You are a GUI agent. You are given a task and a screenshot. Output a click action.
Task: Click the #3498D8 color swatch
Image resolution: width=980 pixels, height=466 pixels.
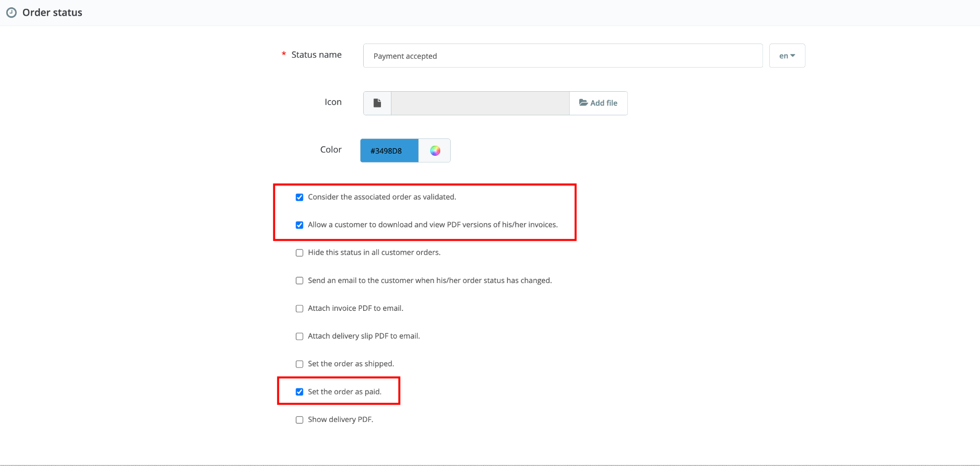(x=389, y=150)
